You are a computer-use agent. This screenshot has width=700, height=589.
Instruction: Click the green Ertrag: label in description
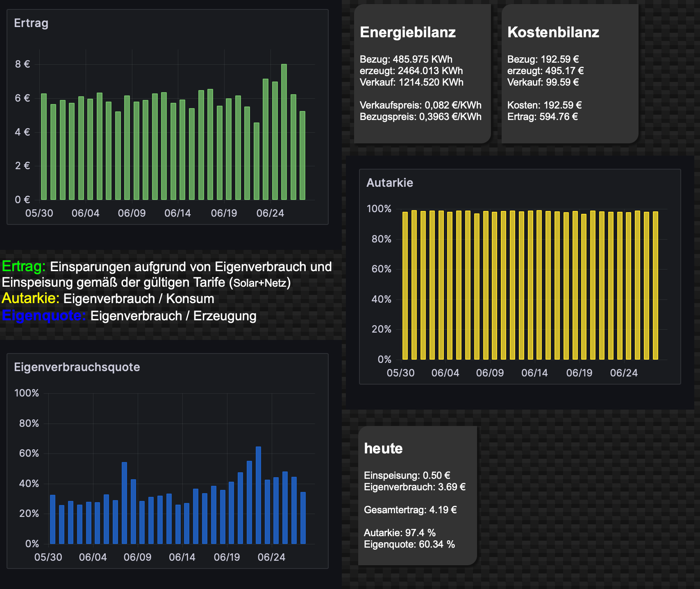click(x=23, y=267)
